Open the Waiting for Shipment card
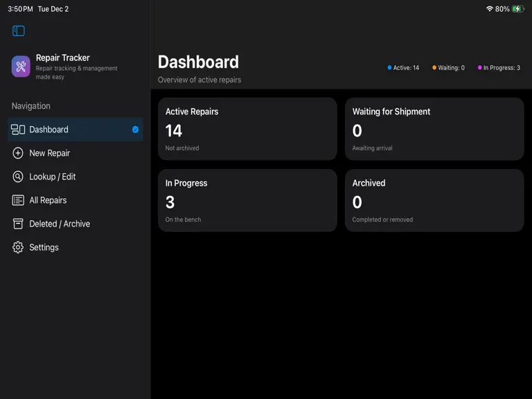 point(434,129)
